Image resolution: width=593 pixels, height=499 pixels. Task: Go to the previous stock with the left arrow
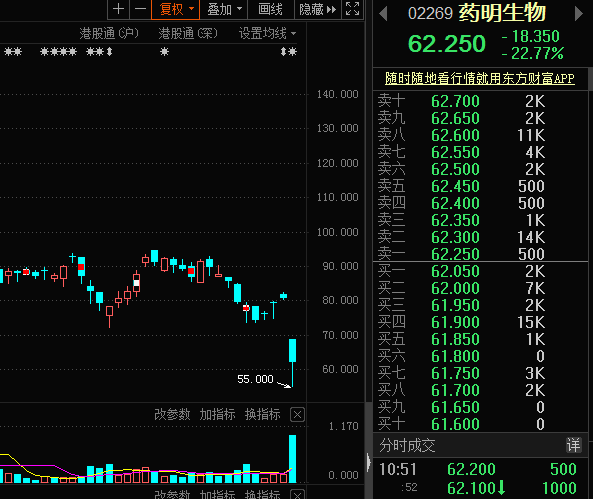click(383, 14)
